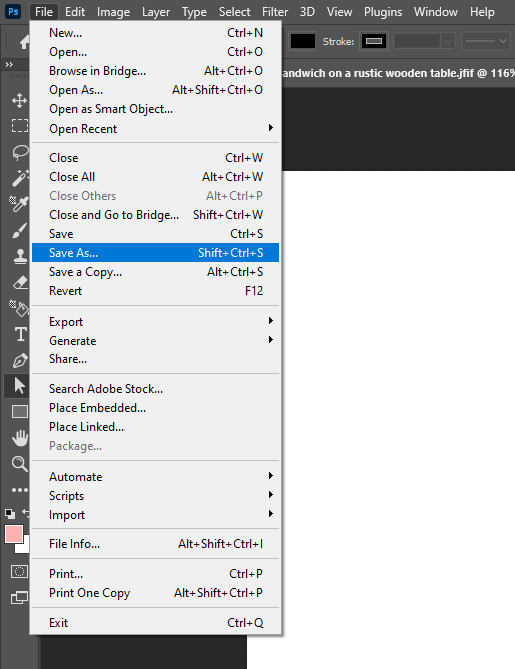The image size is (515, 669).
Task: Choose Place Linked...
Action: (x=155, y=427)
